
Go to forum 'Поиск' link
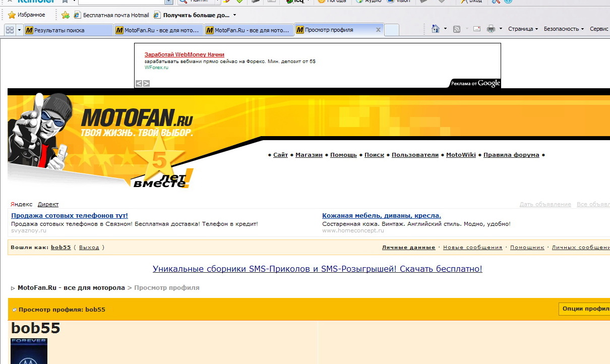[374, 155]
